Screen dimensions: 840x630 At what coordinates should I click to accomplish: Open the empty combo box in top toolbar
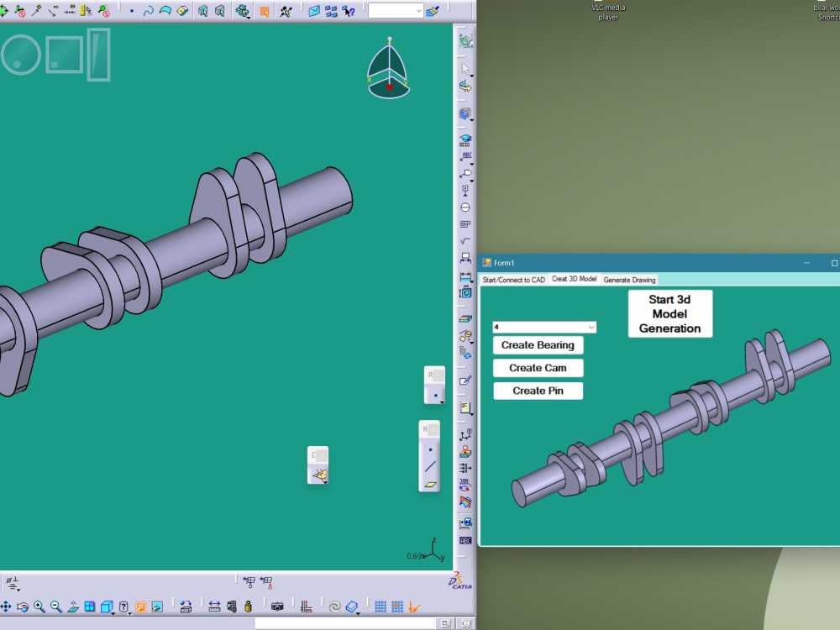[x=396, y=11]
